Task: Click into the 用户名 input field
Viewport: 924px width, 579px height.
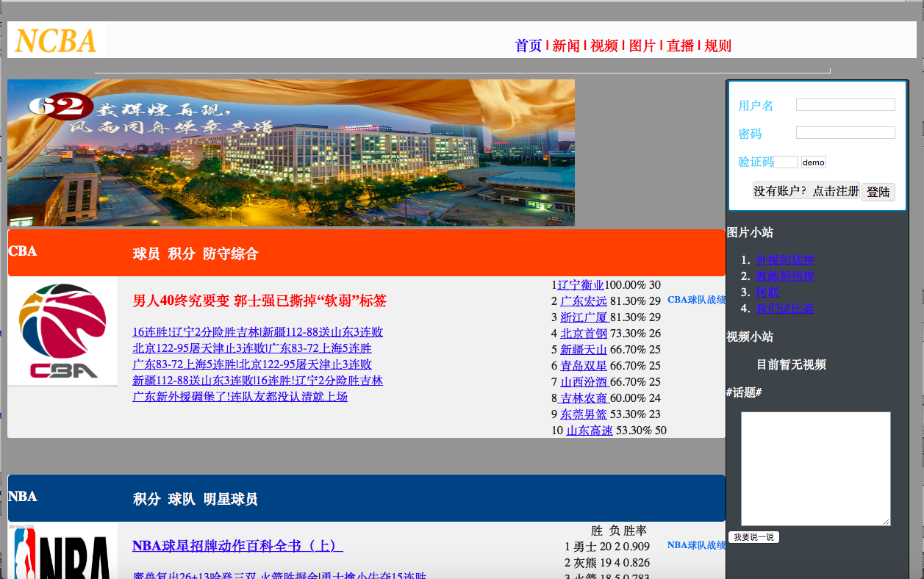Action: [x=845, y=105]
